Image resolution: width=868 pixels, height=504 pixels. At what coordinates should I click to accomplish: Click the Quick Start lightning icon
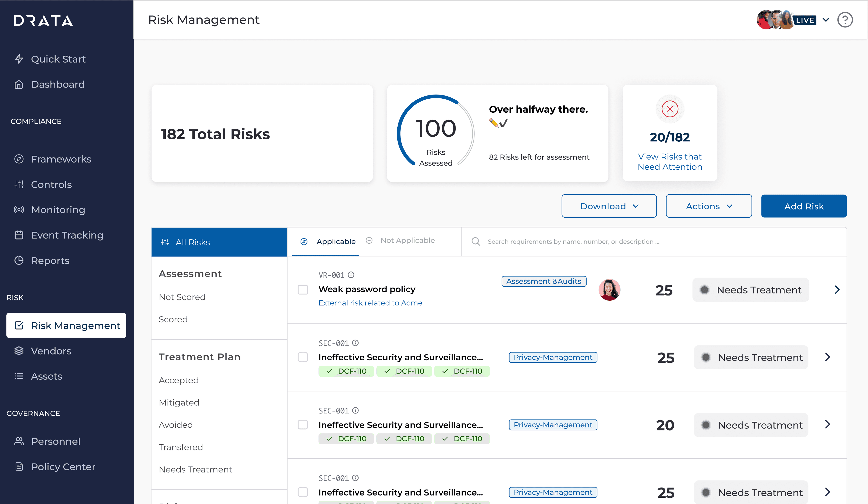(x=19, y=59)
